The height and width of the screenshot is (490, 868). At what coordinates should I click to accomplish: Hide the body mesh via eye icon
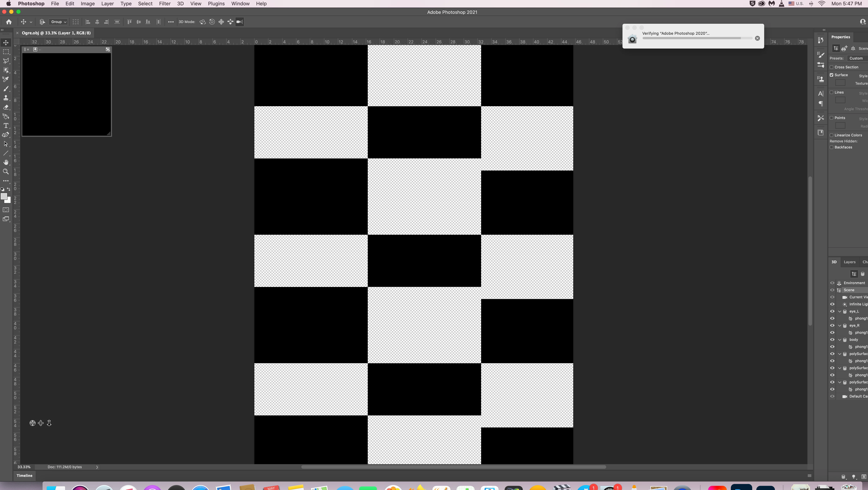tap(832, 340)
